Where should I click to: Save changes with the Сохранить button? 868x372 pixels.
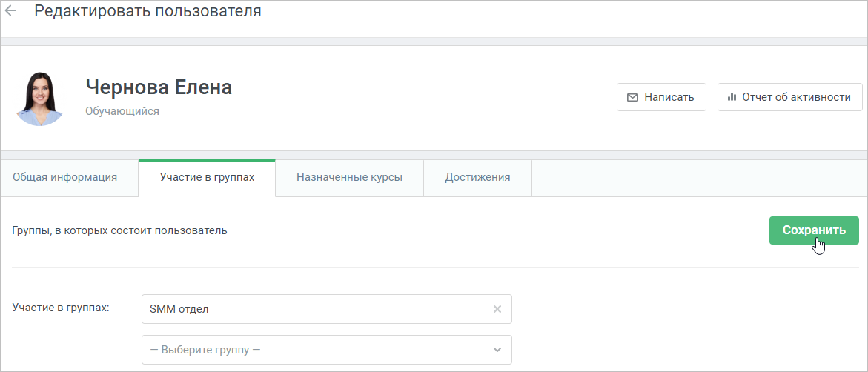[814, 230]
